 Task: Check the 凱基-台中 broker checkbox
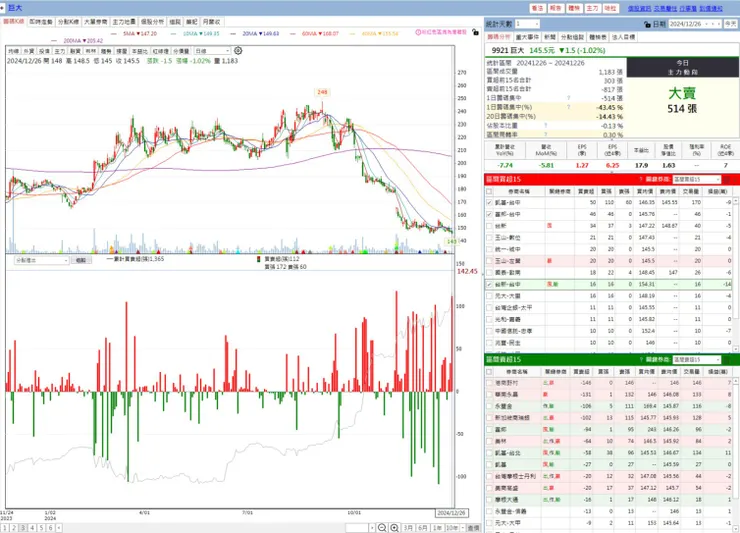(489, 203)
